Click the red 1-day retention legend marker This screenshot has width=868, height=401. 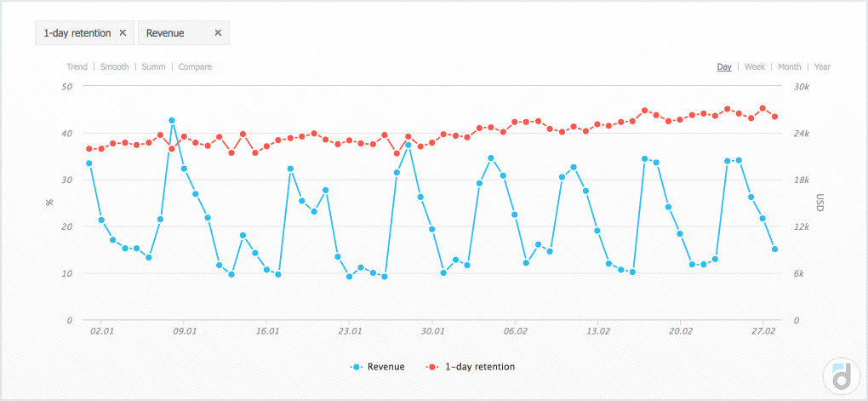434,367
